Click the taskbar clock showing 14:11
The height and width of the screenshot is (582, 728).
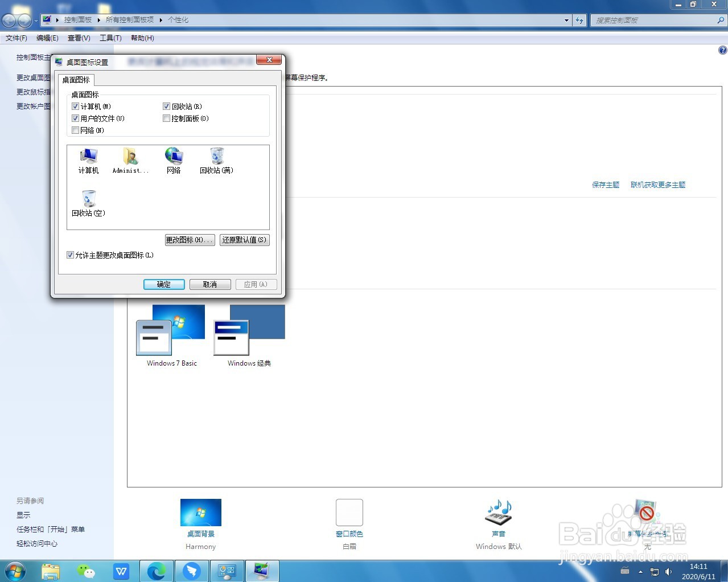pos(698,572)
